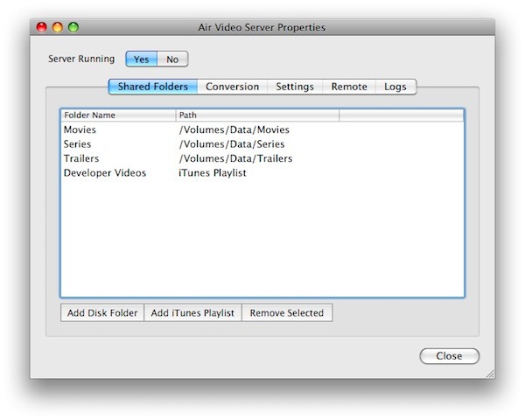
Task: Select the Developer Videos row
Action: [x=262, y=173]
